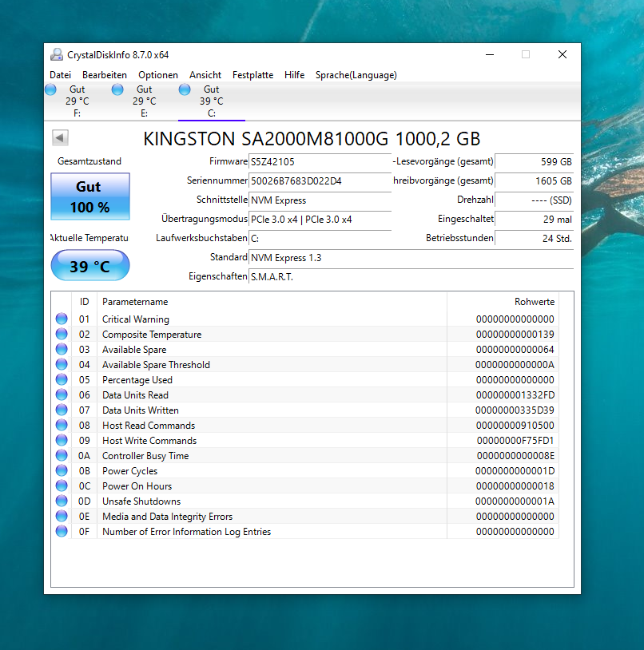Select the F: drive status orb
Screen dimensions: 644x650
coord(50,89)
